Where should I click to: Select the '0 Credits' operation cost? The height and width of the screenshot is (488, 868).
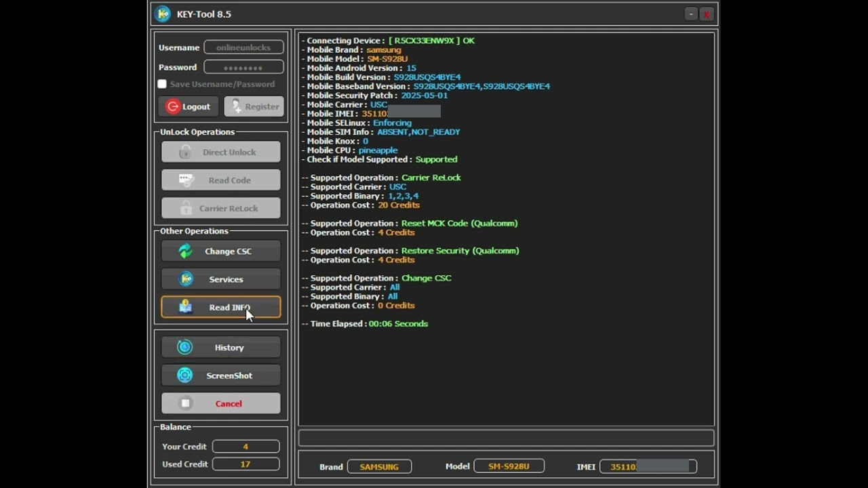(x=396, y=306)
